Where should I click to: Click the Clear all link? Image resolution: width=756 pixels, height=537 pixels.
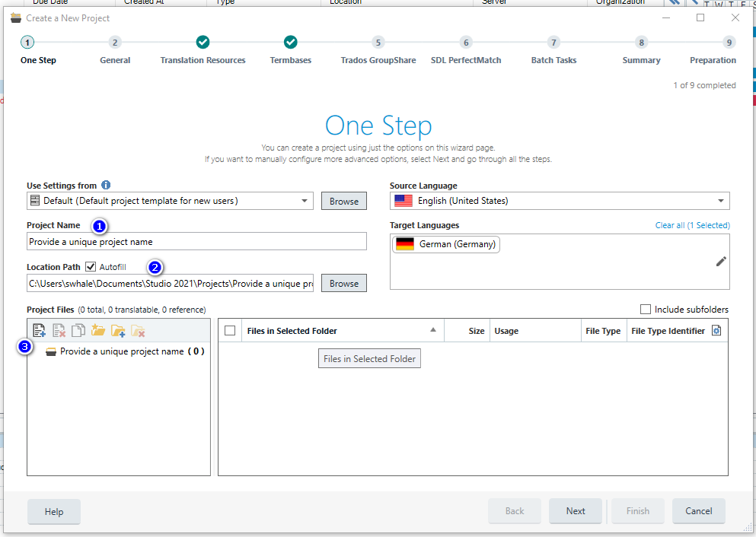tap(669, 225)
